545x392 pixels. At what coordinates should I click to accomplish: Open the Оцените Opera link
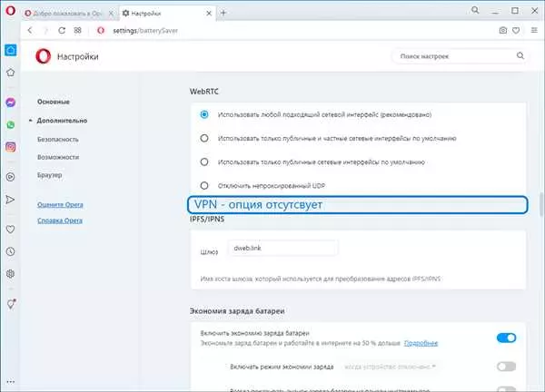coord(60,204)
